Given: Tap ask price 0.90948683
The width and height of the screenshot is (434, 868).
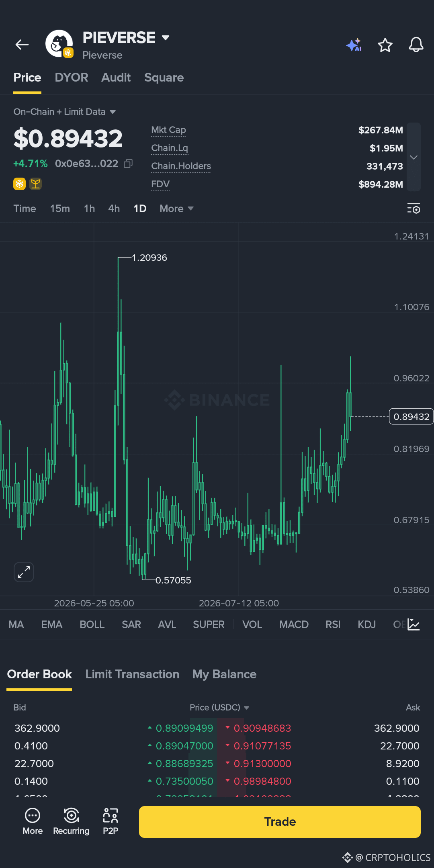Looking at the screenshot, I should click(x=262, y=728).
